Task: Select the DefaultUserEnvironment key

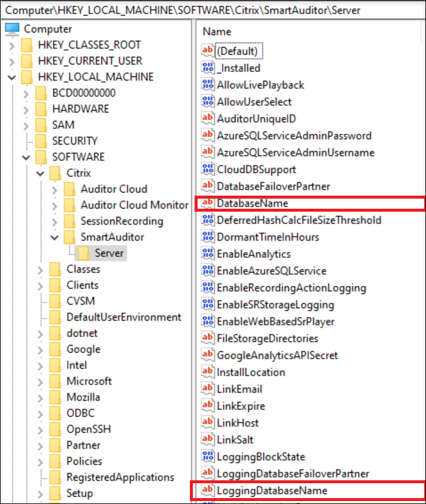Action: click(124, 317)
